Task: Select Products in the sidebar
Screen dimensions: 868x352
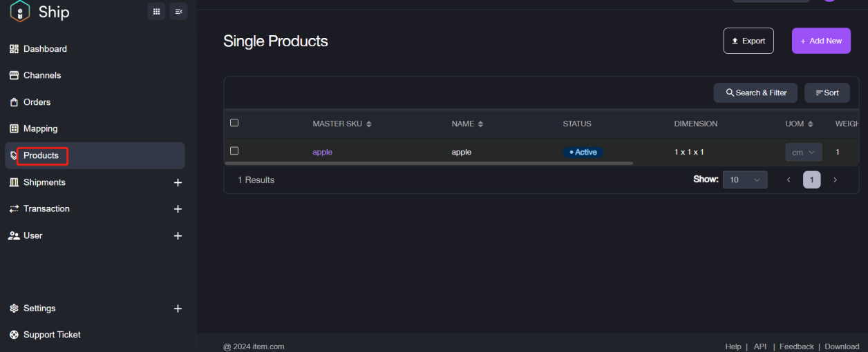Action: tap(95, 156)
